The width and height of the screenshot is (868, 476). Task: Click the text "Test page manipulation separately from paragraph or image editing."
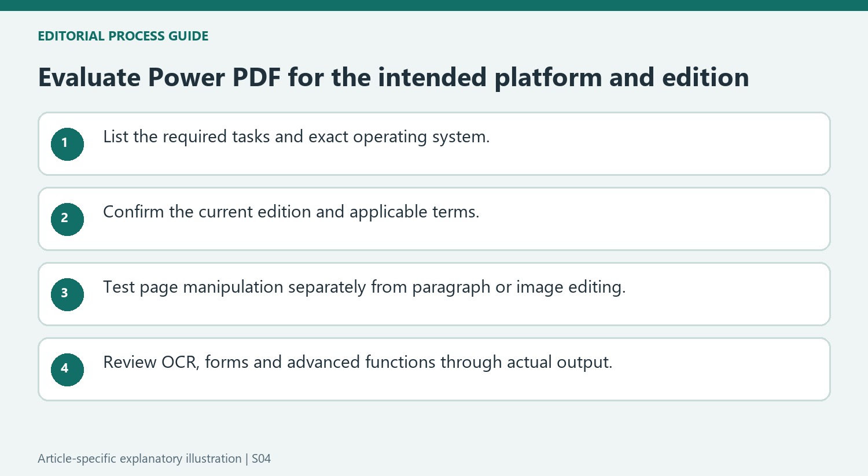pos(365,287)
